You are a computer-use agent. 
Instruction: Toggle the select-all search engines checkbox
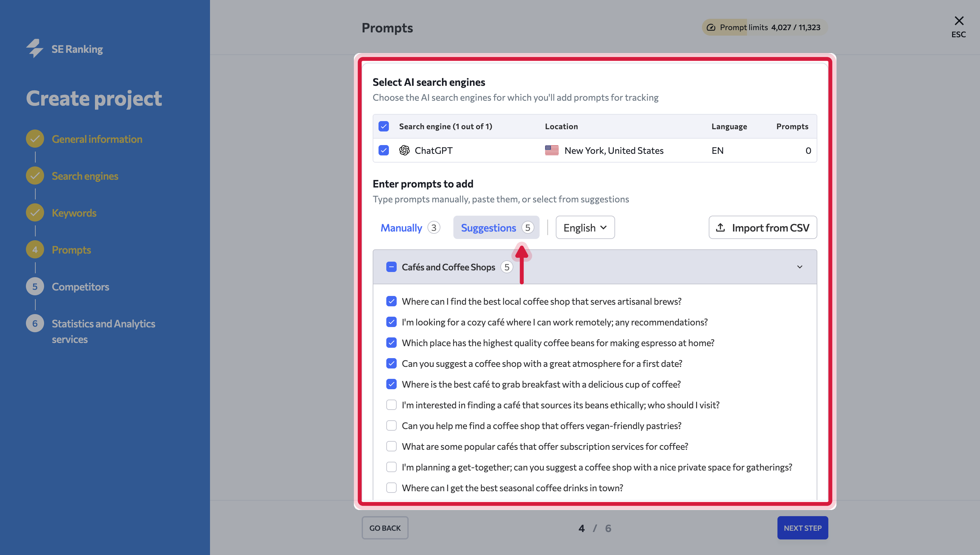click(x=384, y=126)
